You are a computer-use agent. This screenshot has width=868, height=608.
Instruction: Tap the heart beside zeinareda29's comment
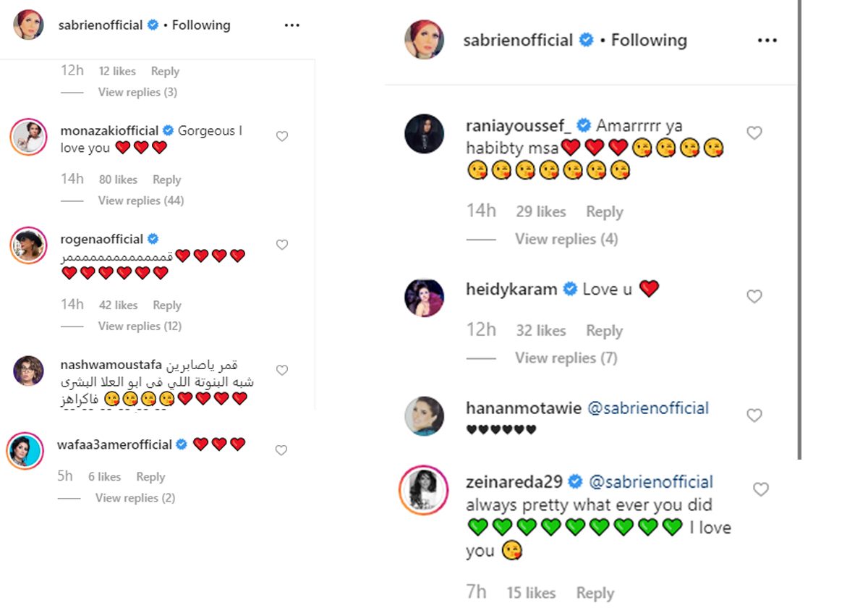[761, 490]
